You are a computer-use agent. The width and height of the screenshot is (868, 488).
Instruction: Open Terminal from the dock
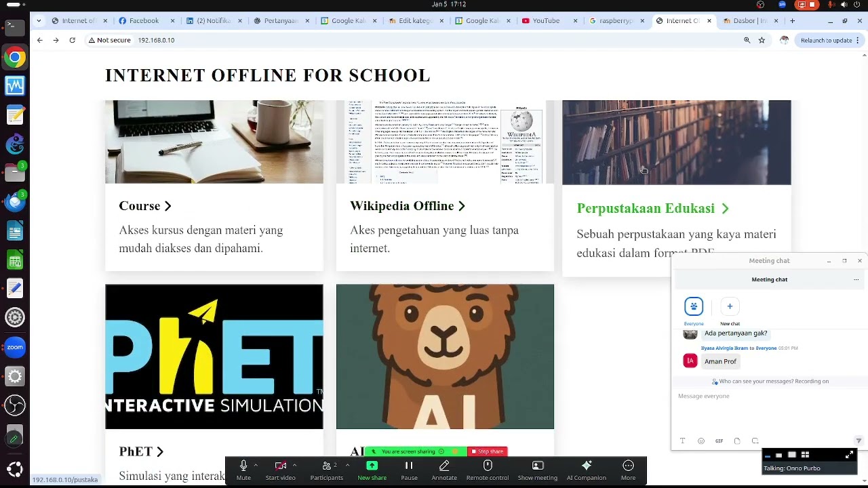pos(15,27)
